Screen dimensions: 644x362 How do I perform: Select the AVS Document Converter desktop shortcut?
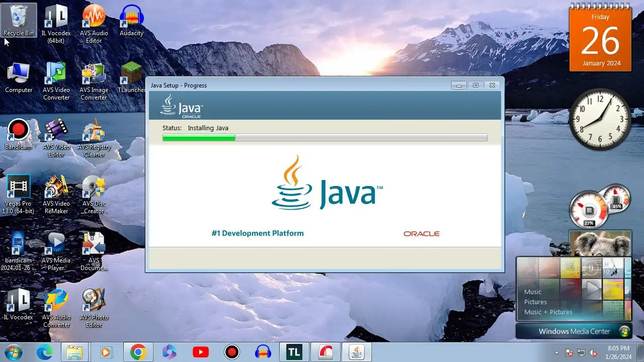click(x=94, y=251)
